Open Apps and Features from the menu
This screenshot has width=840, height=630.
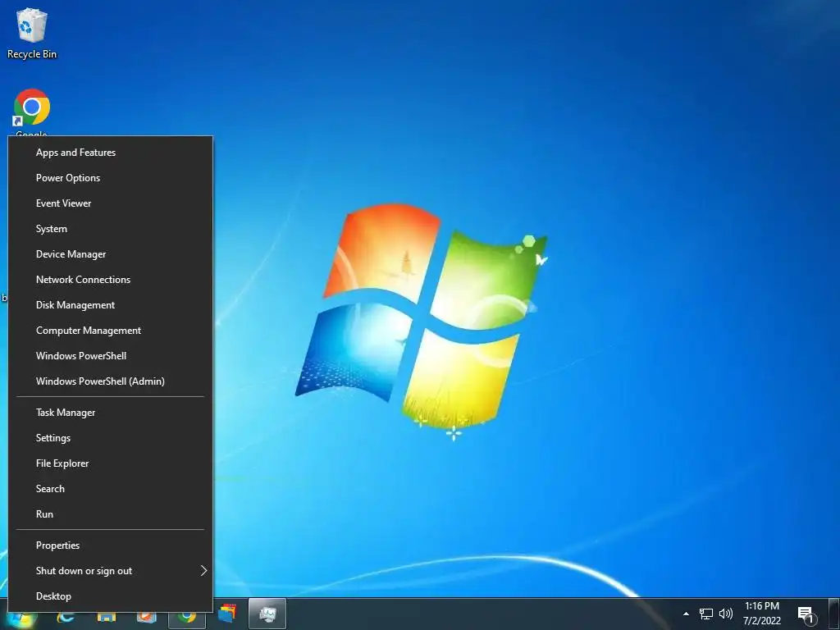click(x=111, y=153)
